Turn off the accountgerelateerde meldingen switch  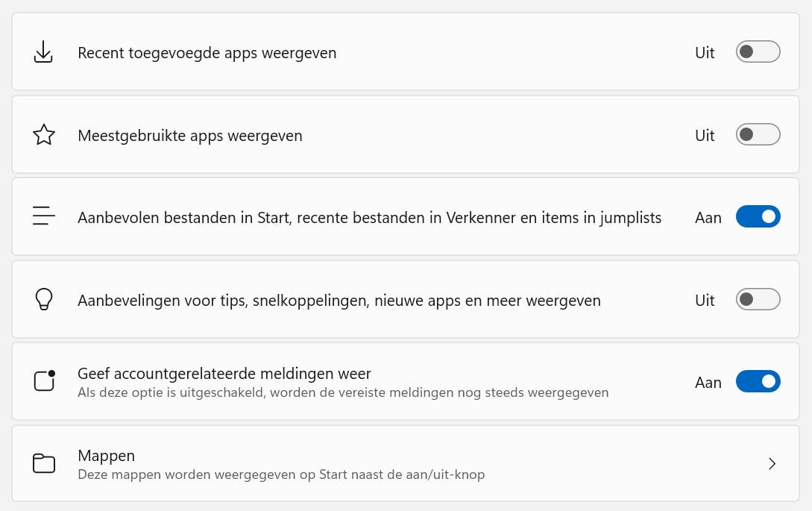[x=758, y=382]
